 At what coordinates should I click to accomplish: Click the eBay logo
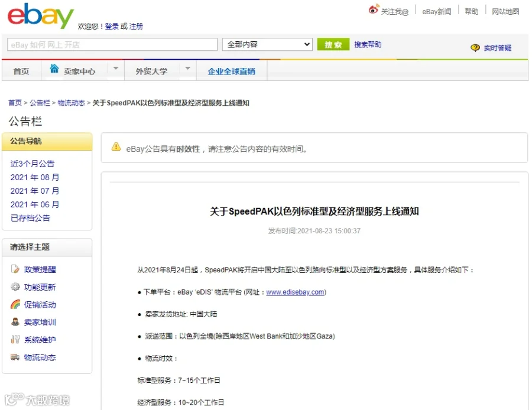40,15
